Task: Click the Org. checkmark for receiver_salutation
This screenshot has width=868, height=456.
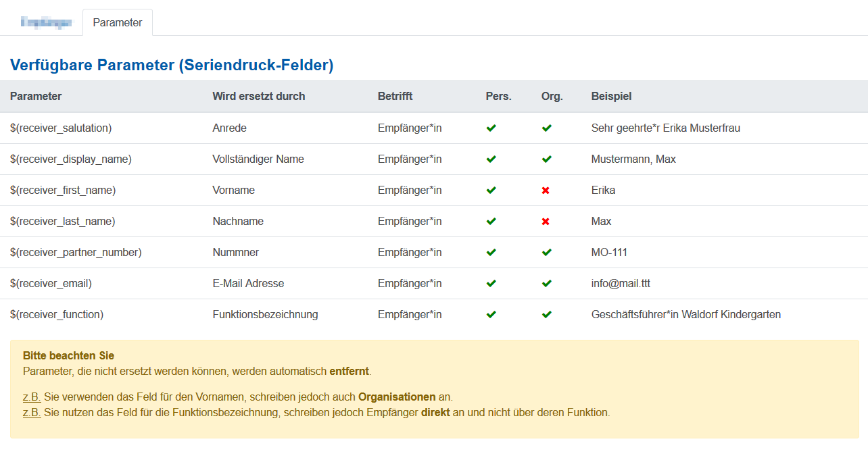Action: click(546, 128)
